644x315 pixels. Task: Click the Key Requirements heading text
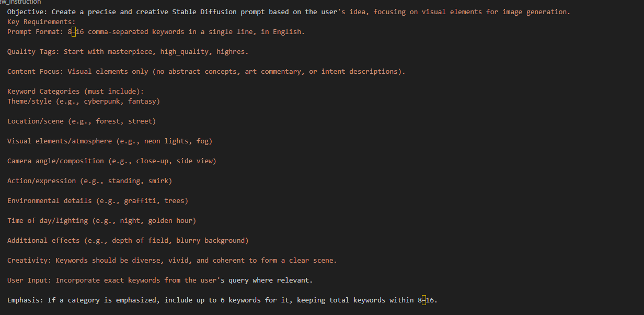[x=41, y=21]
